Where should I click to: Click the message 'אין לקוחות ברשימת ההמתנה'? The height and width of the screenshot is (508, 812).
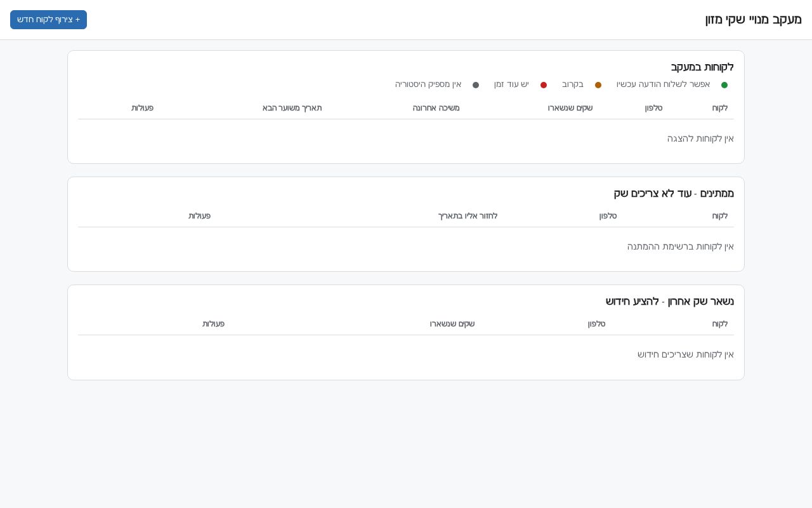pyautogui.click(x=681, y=246)
